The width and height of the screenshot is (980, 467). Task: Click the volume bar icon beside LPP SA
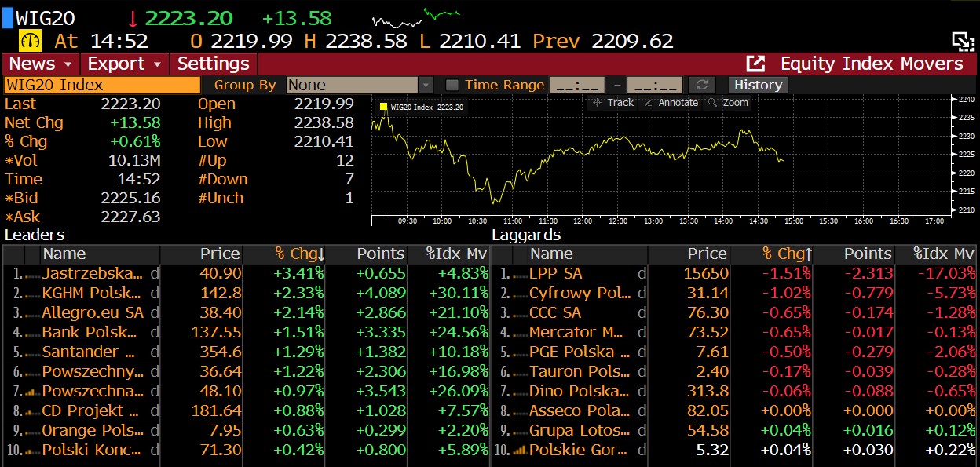pos(519,275)
